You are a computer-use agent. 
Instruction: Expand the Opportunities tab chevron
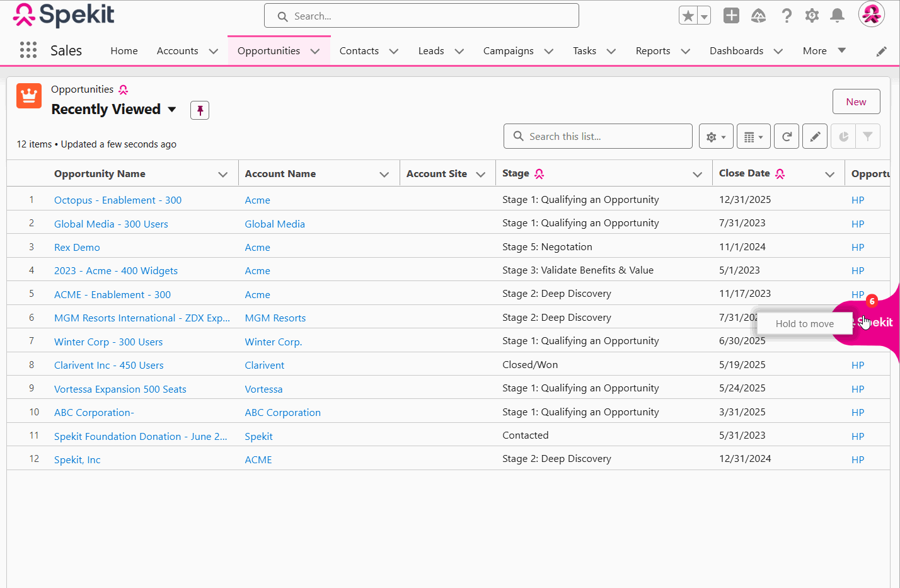pyautogui.click(x=315, y=51)
